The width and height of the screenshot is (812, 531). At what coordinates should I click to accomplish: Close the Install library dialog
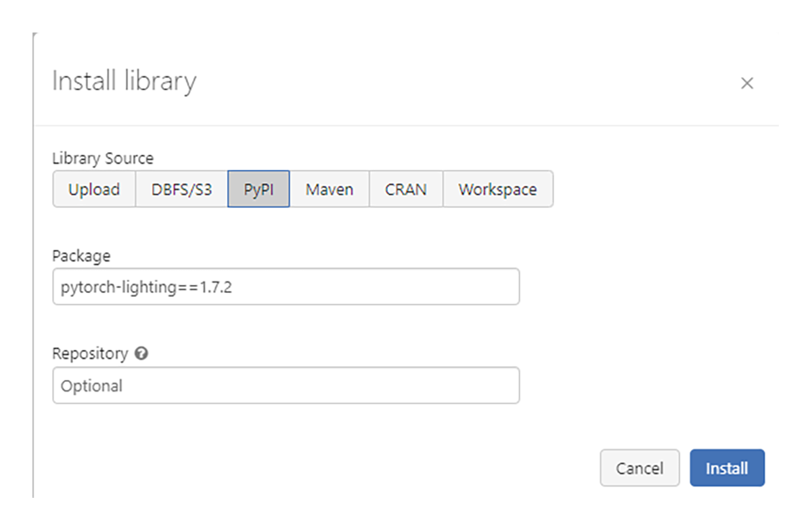pos(747,83)
